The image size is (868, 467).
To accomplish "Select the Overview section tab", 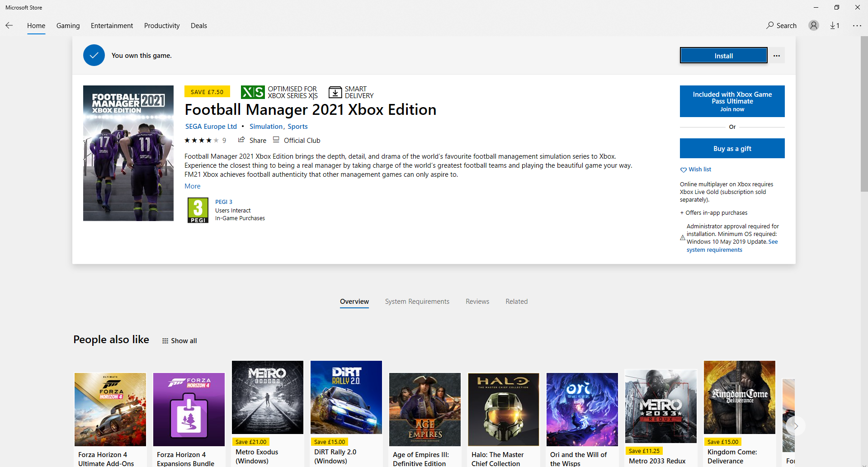I will (354, 302).
